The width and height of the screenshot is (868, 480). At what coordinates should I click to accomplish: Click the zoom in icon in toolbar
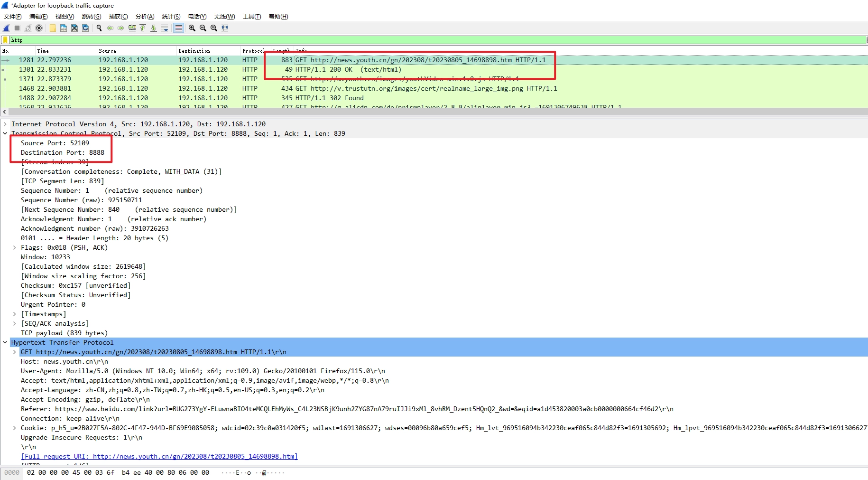pyautogui.click(x=192, y=28)
